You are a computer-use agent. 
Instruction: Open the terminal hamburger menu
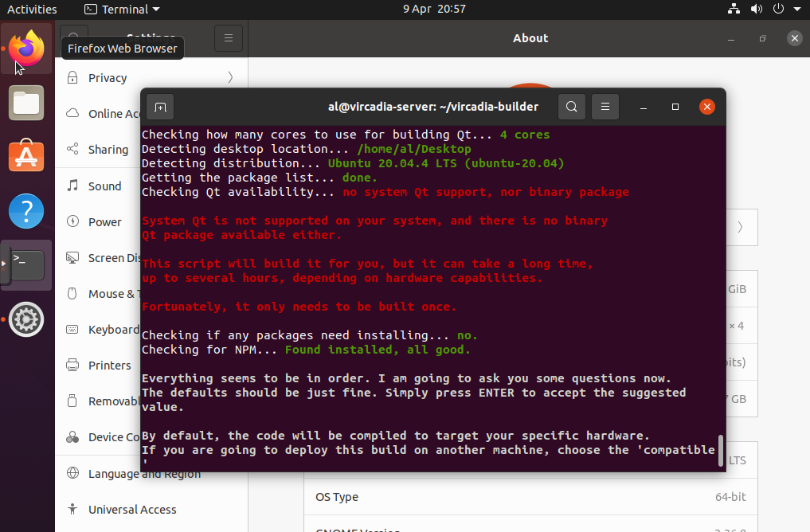tap(605, 107)
